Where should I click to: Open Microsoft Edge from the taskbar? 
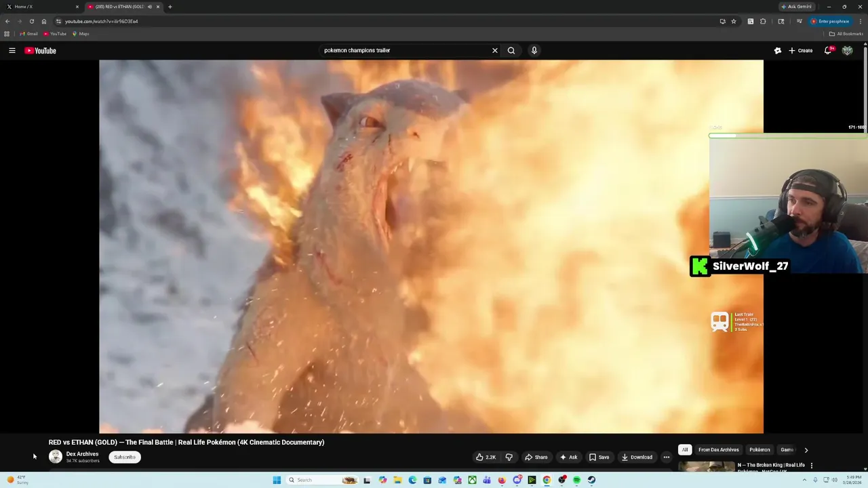pos(412,480)
